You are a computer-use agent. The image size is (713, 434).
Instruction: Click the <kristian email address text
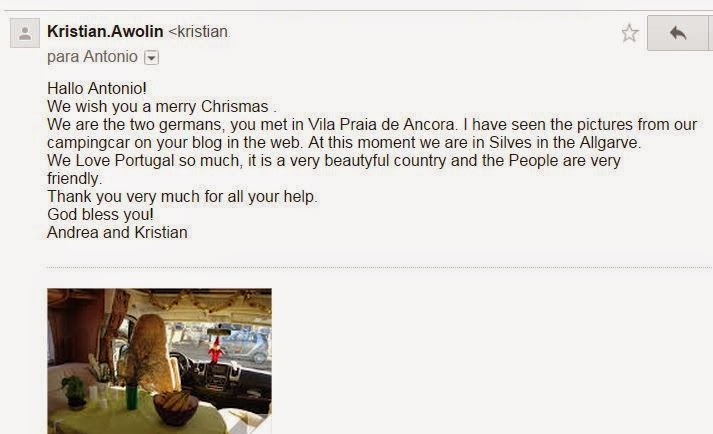coord(199,32)
